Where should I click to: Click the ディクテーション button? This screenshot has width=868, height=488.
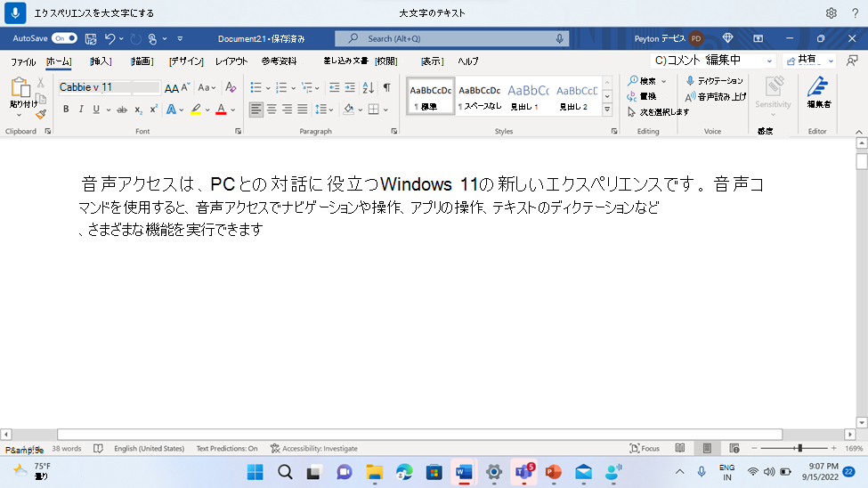pos(714,81)
